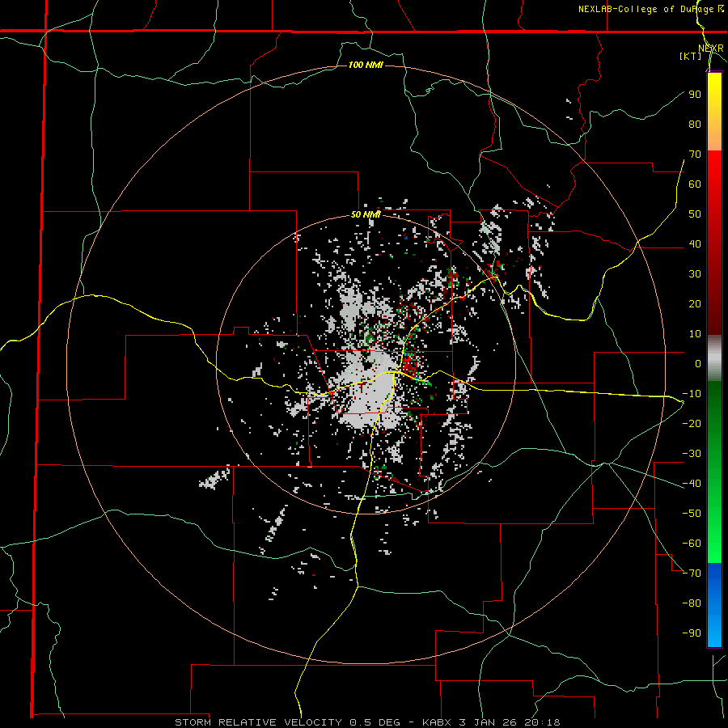728x728 pixels.
Task: Click the 'NEXLAB-College of DuPage' header text
Action: [x=645, y=9]
